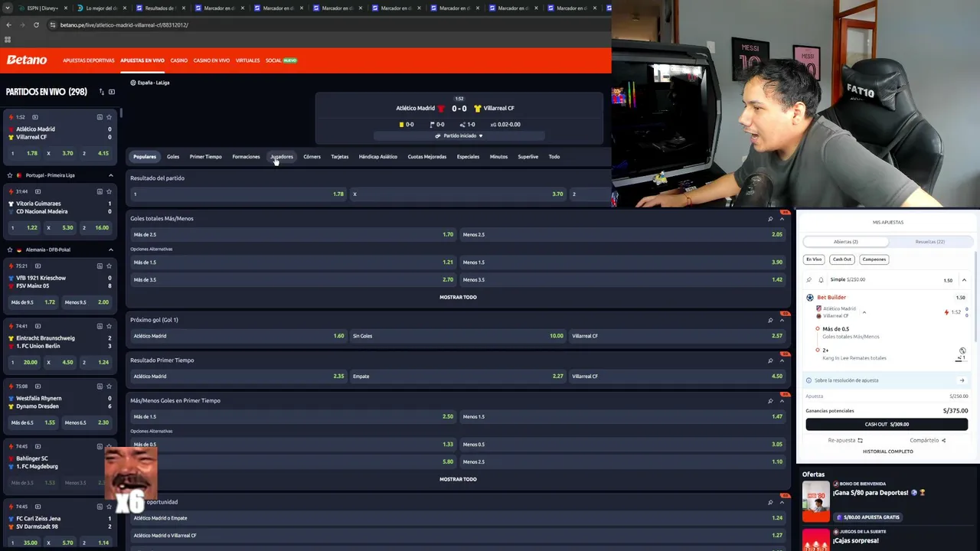This screenshot has height=551, width=980.
Task: Switch to the Córners tab
Action: tap(312, 157)
